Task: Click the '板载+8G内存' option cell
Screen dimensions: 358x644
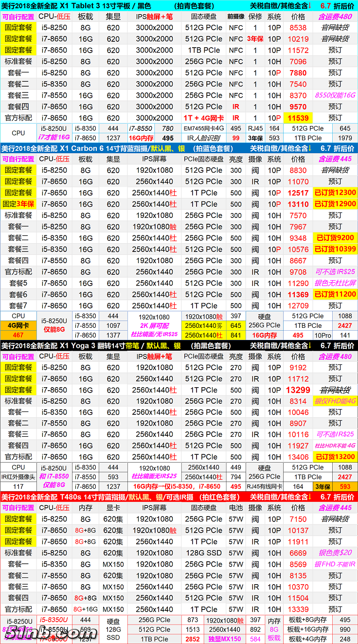Action: click(308, 620)
